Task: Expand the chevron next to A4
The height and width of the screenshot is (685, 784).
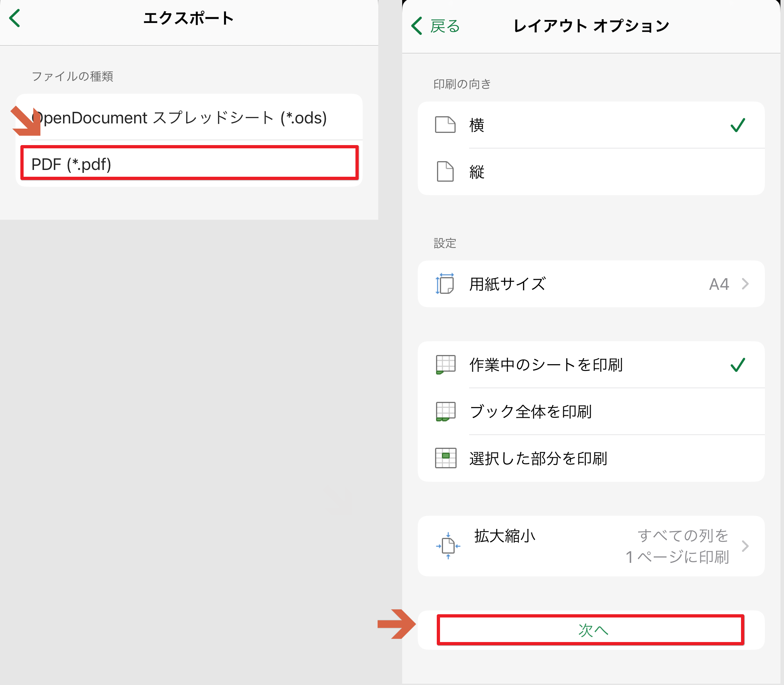Action: (x=745, y=284)
